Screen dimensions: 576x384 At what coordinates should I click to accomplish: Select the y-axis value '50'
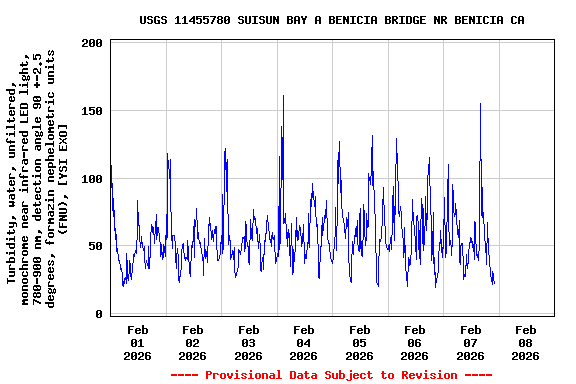[96, 246]
